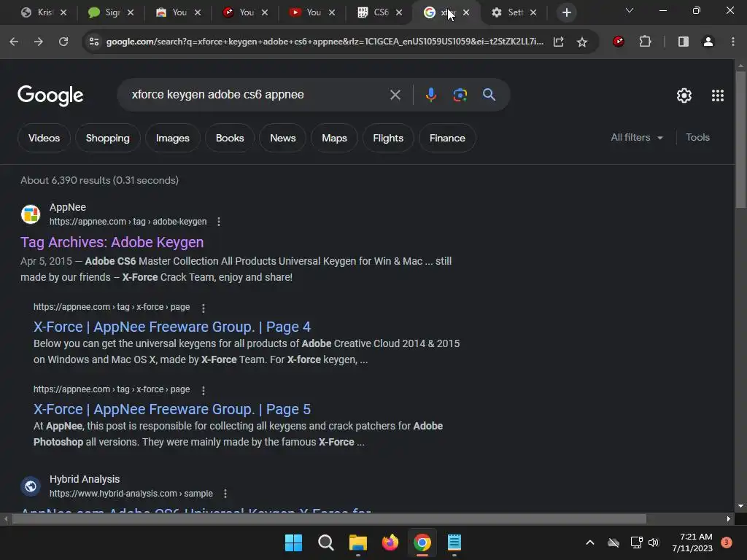Open clock and date 7:21 AM

point(692,542)
